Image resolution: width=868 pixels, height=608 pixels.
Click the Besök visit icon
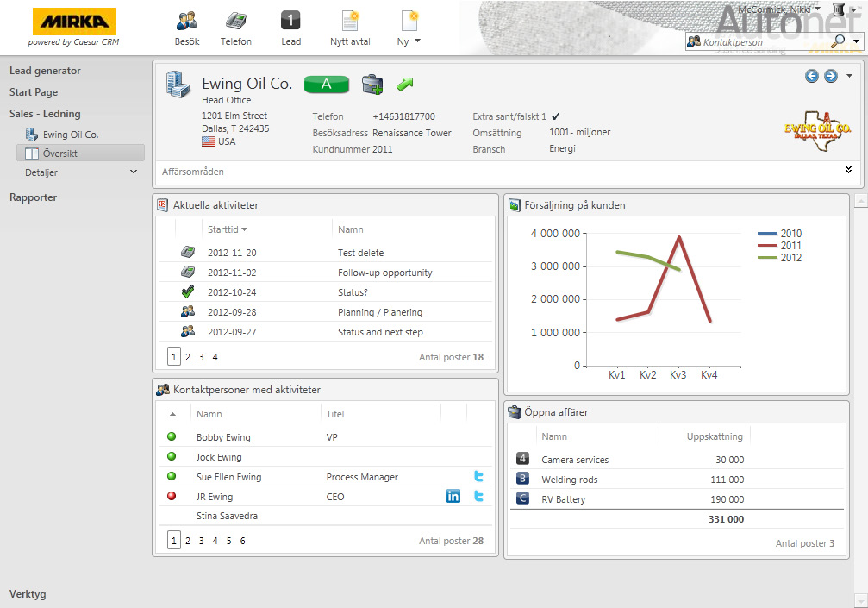[187, 21]
